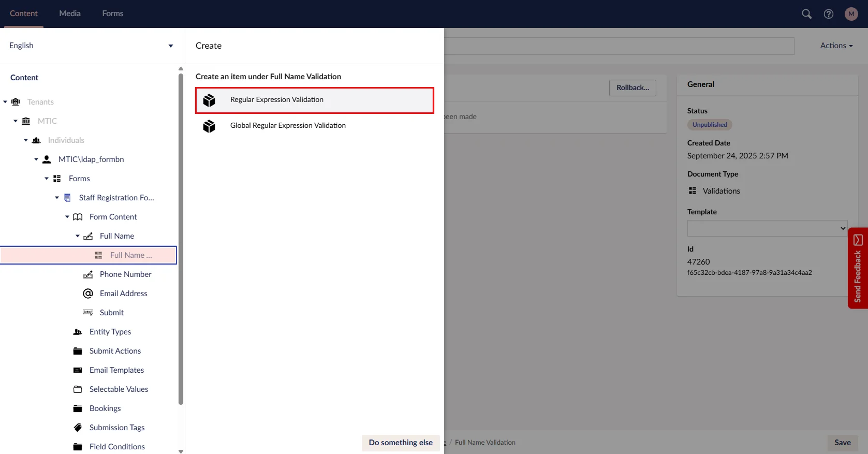Click the search magnifier icon in header
The width and height of the screenshot is (868, 454).
[x=806, y=14]
